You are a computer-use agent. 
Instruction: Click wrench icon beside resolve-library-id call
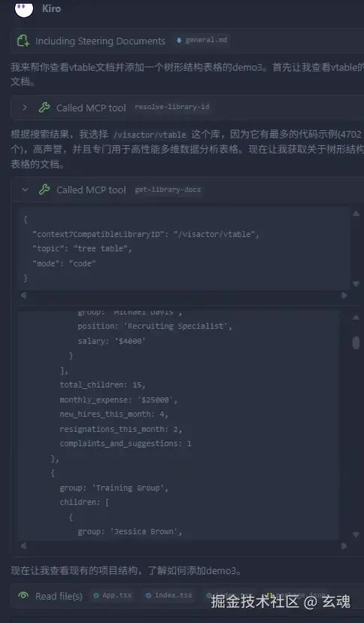coord(44,108)
